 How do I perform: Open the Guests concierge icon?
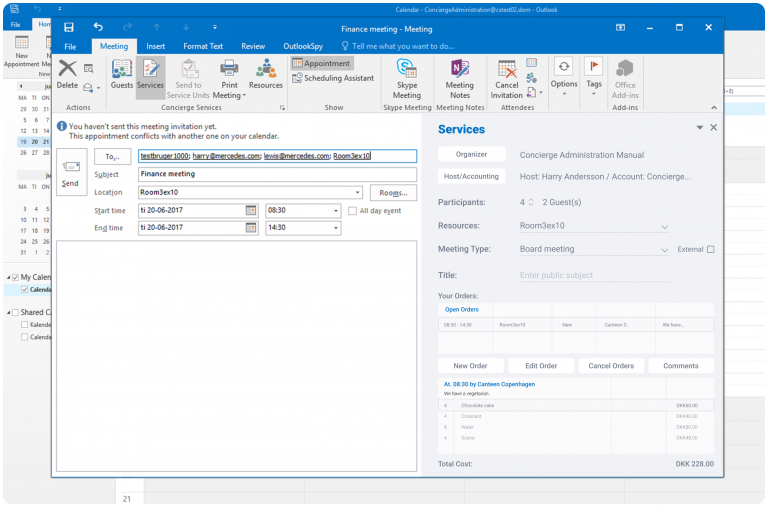(x=122, y=70)
